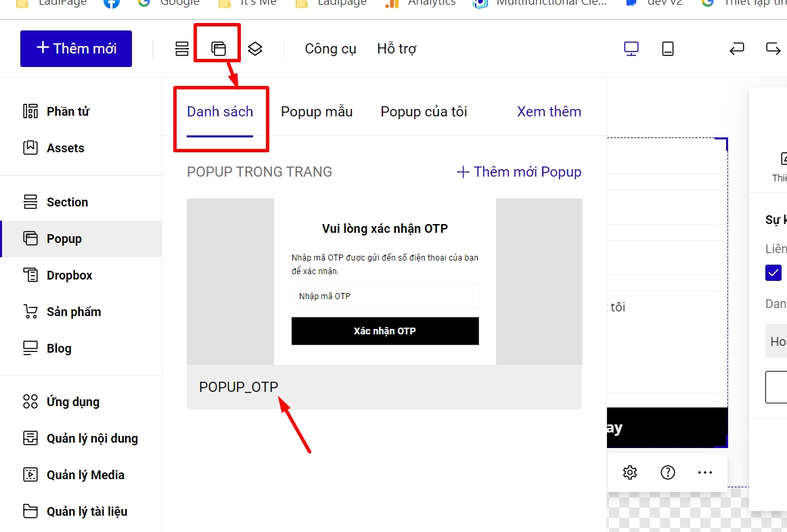Click Xem thêm link

pos(549,112)
